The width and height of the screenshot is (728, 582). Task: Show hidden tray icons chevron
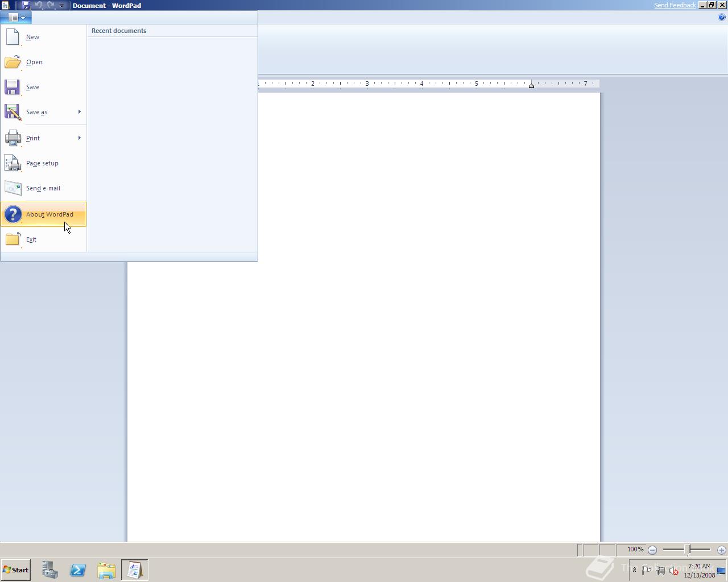pos(634,570)
